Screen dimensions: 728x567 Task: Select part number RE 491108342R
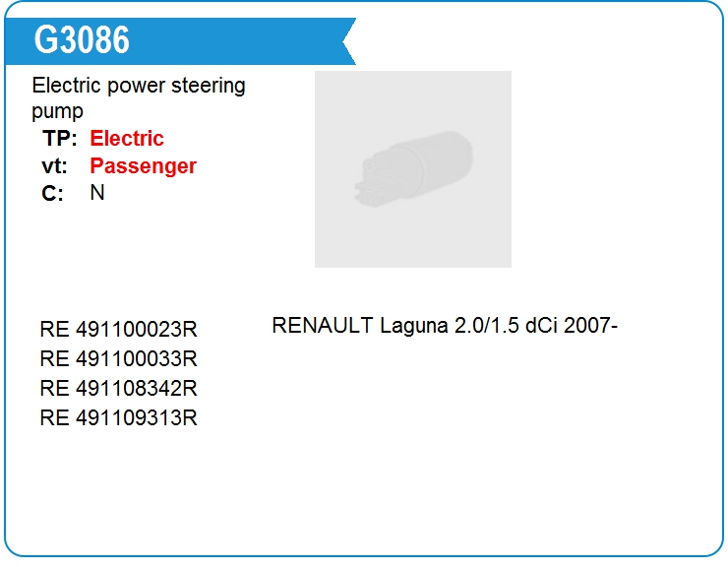(x=119, y=388)
